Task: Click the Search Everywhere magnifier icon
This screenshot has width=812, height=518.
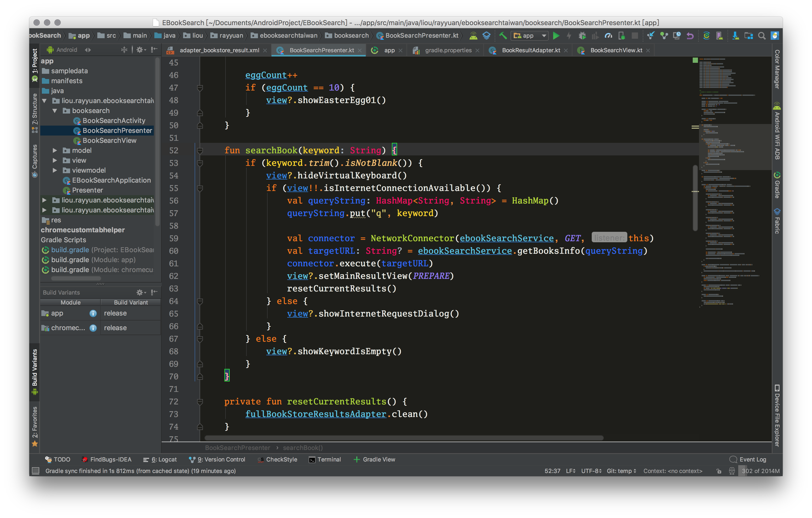Action: [762, 36]
